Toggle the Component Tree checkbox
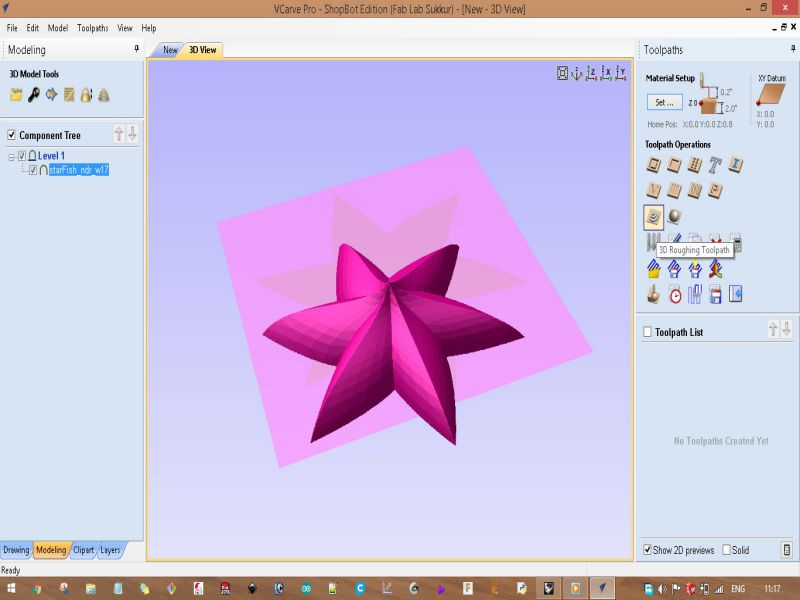Screen dimensions: 800x600 11,135
